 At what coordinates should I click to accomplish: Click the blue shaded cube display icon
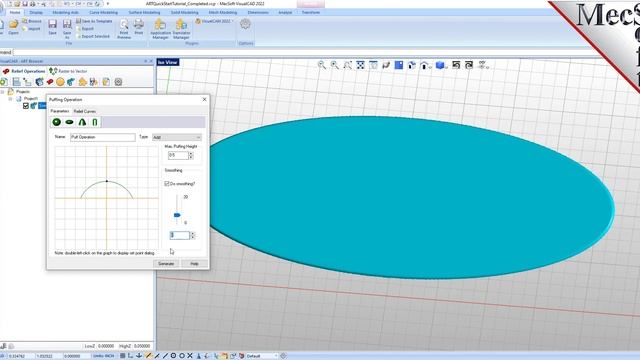[x=440, y=65]
